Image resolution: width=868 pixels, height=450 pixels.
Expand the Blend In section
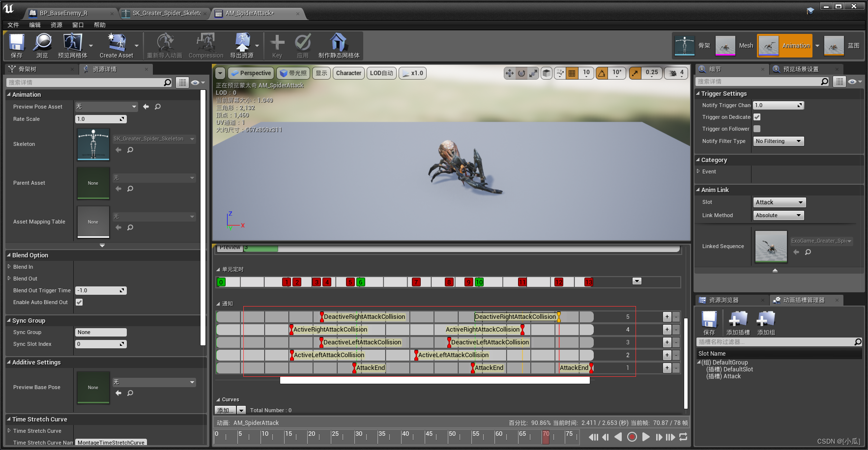coord(9,267)
